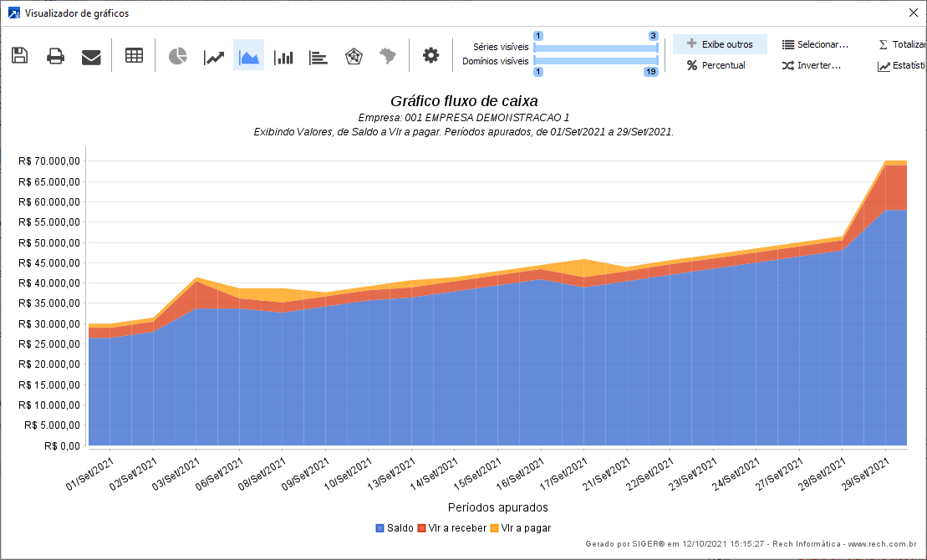
Task: Switch to line chart type
Action: coord(214,56)
